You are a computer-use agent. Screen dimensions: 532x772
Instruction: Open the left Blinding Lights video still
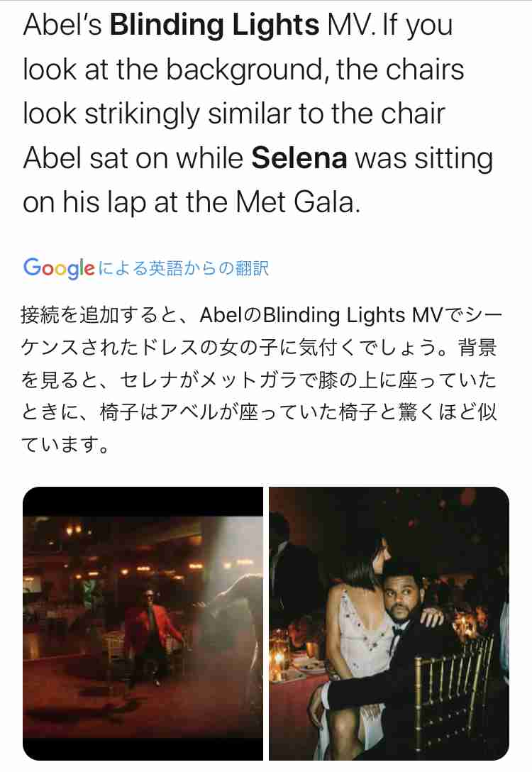coord(143,623)
